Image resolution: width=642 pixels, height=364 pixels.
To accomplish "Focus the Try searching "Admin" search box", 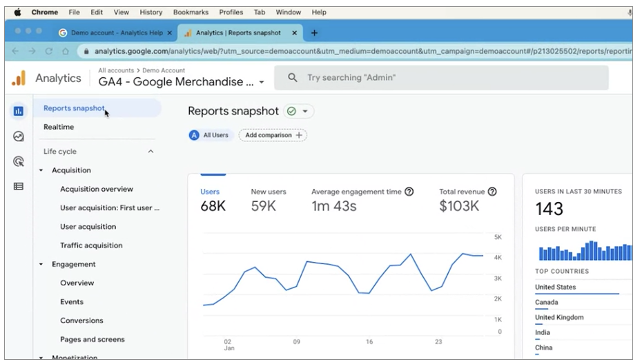I will click(441, 78).
